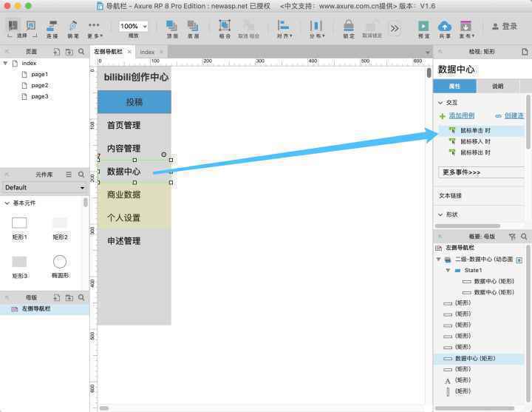This screenshot has width=532, height=412.
Task: Collapse the 交互 interactions section
Action: (x=440, y=103)
